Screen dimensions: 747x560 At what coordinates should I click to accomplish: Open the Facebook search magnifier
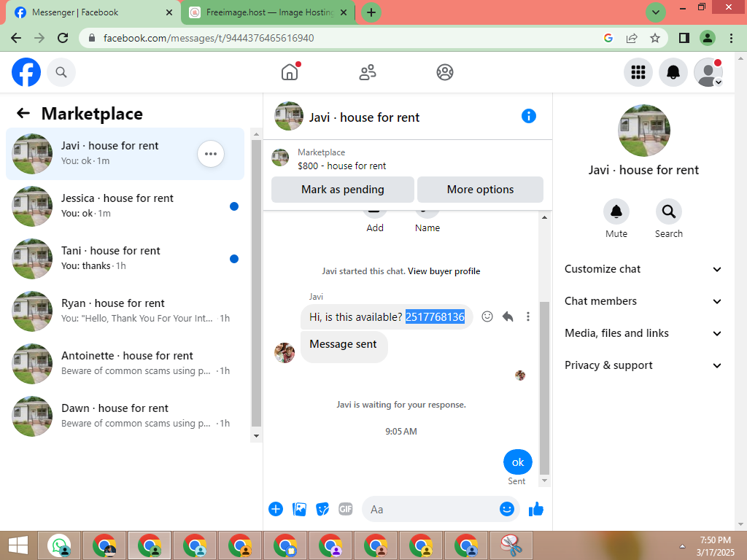(61, 72)
